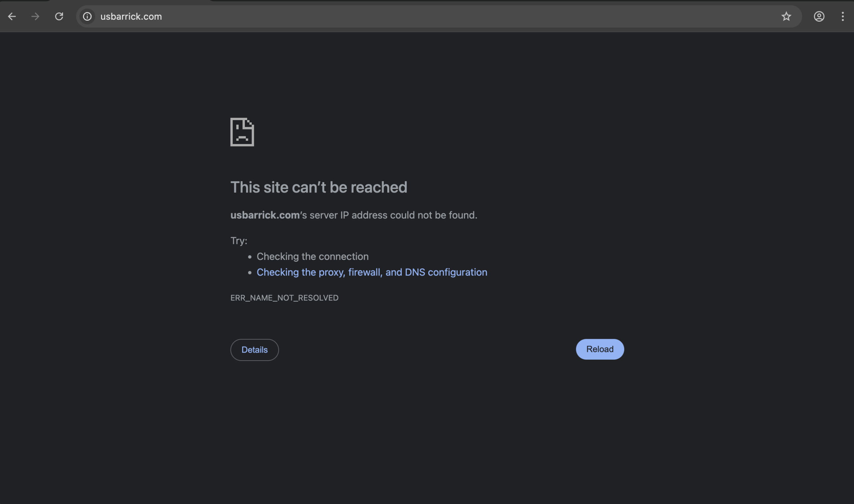Bookmark this page with the star
854x504 pixels.
(x=786, y=16)
